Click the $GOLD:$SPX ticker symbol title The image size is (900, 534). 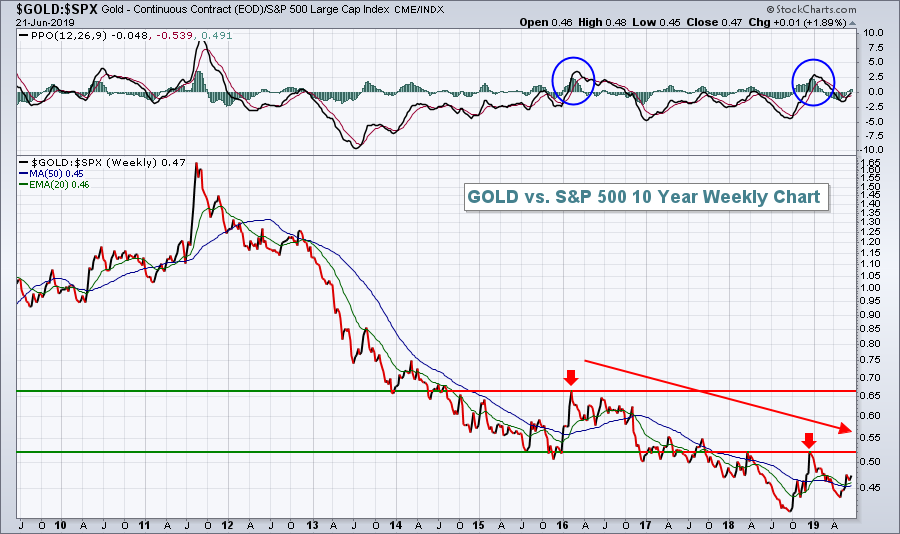(57, 9)
